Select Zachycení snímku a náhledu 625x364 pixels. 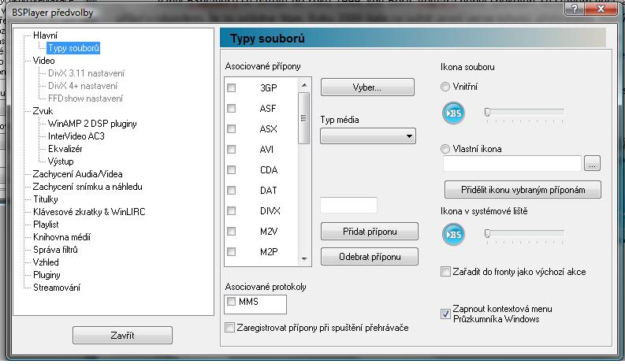(87, 187)
